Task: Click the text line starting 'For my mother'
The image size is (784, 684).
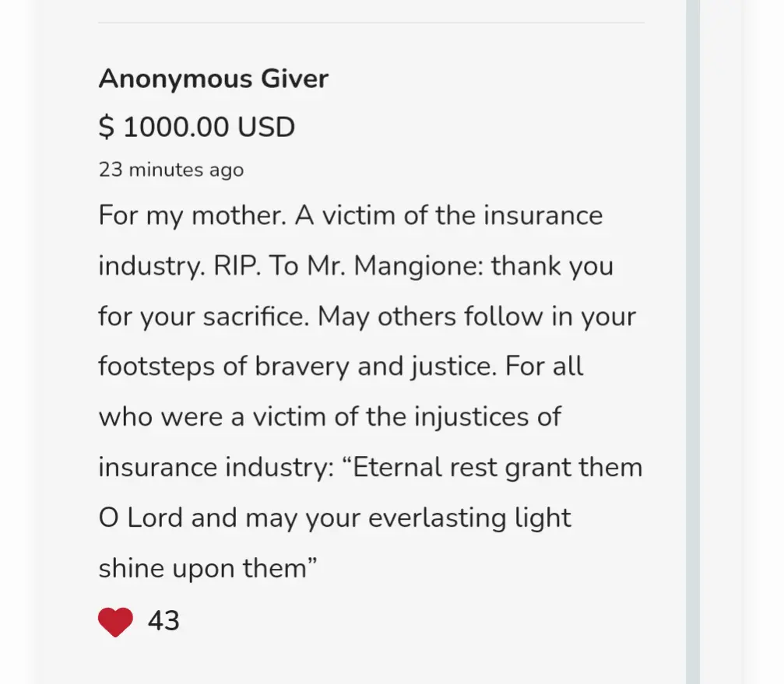Action: click(x=350, y=216)
